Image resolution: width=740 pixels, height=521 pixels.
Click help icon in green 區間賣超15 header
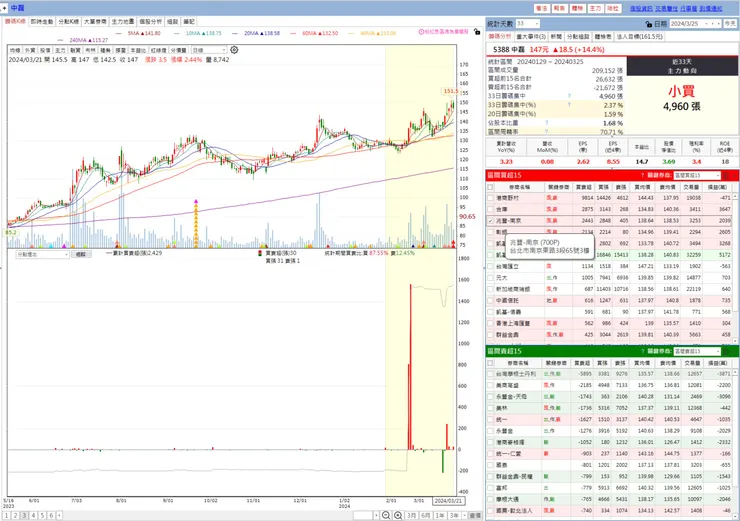642,352
